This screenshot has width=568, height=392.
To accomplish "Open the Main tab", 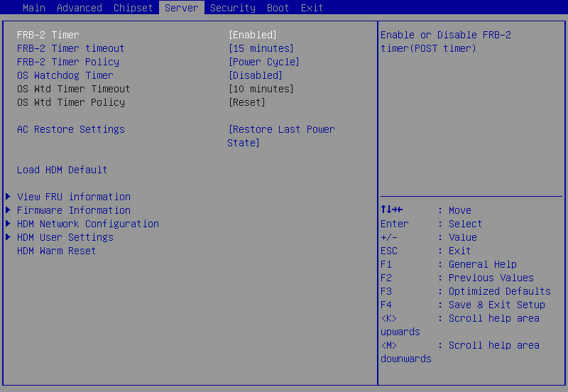I will point(33,8).
